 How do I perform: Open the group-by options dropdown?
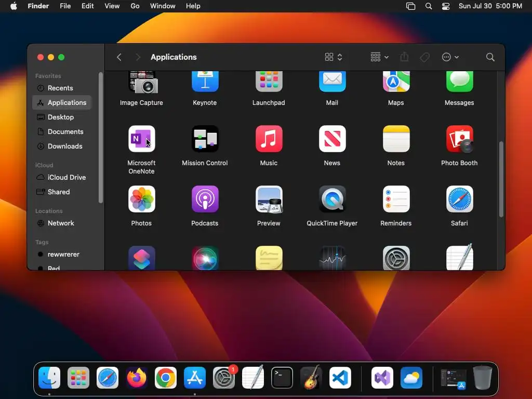point(379,57)
